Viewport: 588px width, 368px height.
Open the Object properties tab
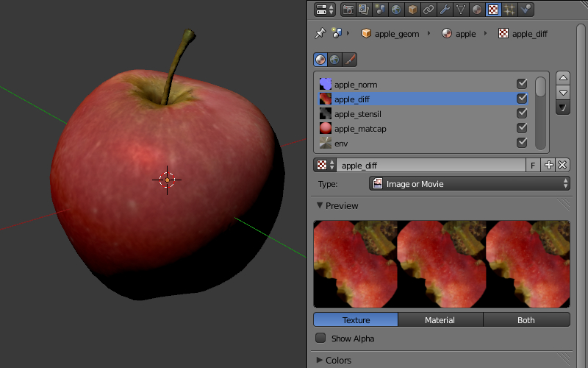pyautogui.click(x=412, y=10)
